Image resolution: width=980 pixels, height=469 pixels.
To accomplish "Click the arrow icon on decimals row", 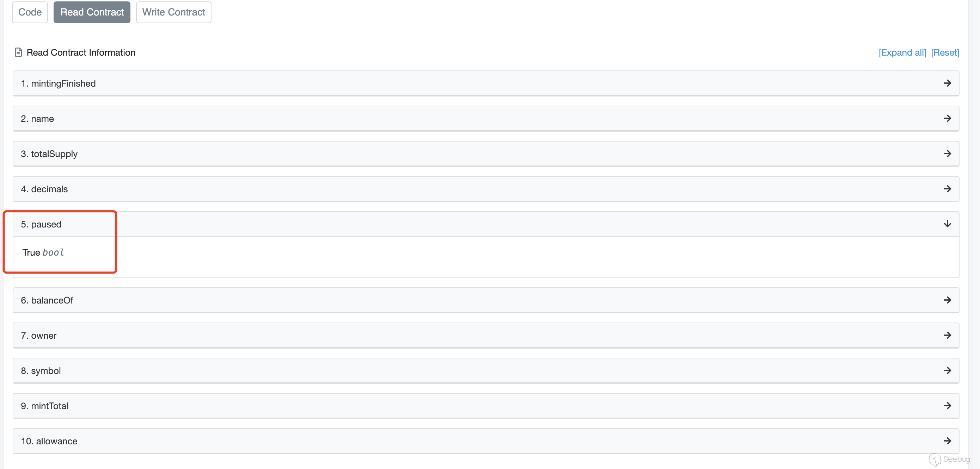I will coord(947,189).
